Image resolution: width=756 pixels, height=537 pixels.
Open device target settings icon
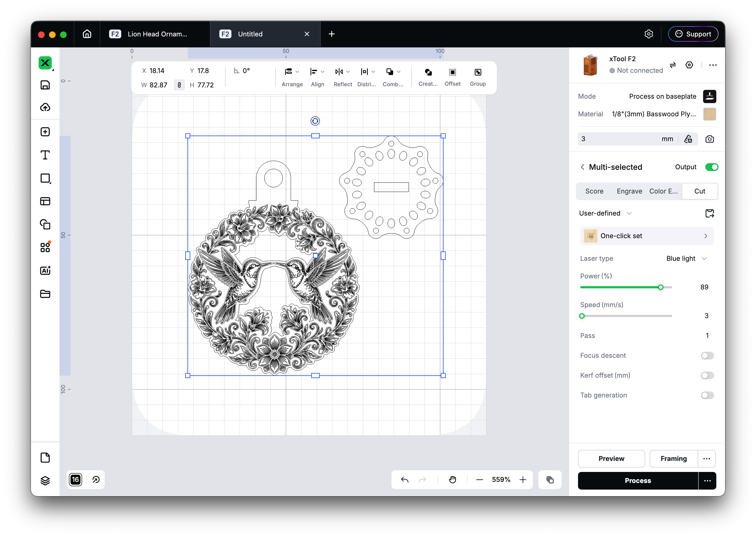[x=689, y=65]
